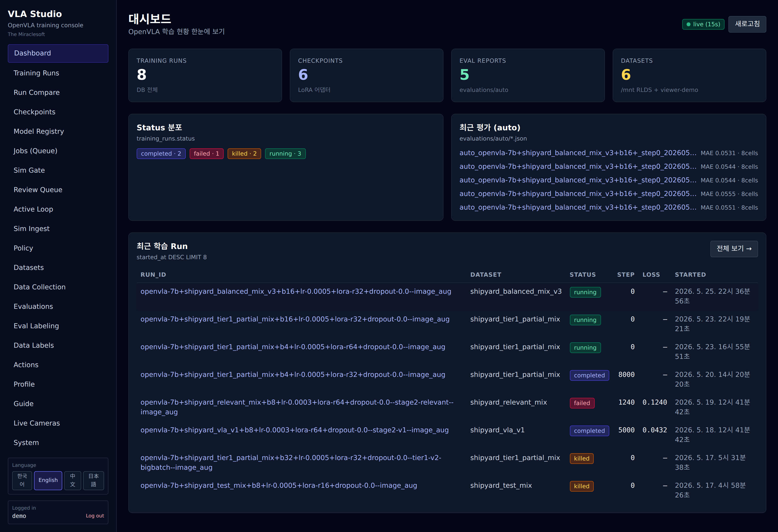Click running badge for shipyard_balanced_mix_v3 run
The width and height of the screenshot is (778, 532).
tap(585, 292)
